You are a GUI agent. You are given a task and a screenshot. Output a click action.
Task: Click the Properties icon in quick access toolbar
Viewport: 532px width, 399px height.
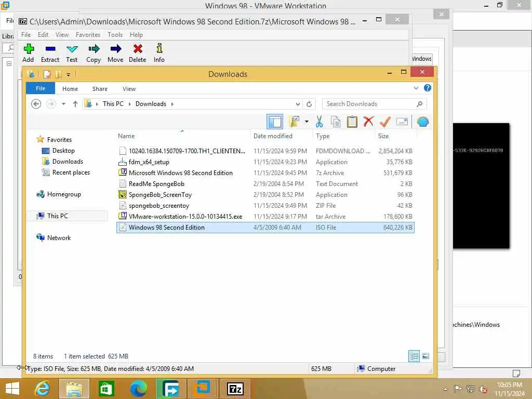coord(47,74)
